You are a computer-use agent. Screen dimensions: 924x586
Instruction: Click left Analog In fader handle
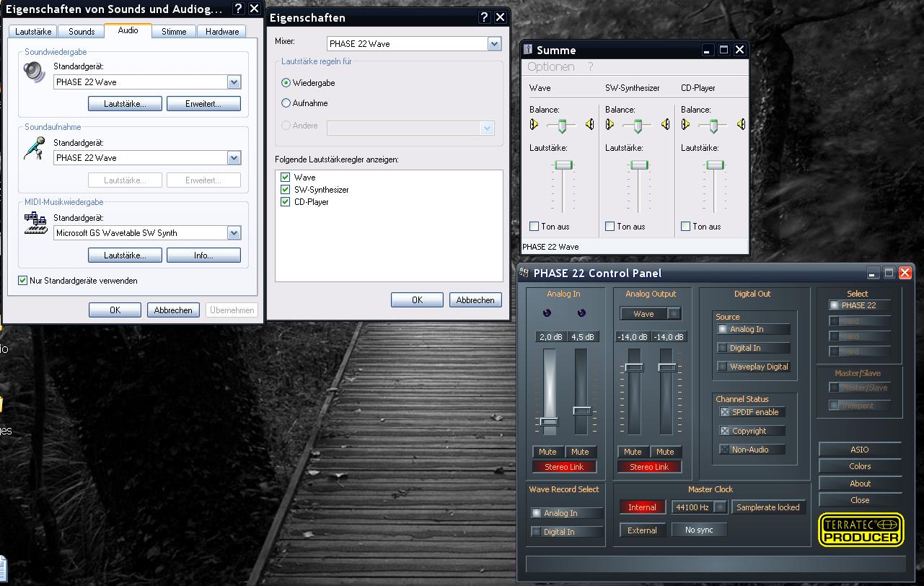point(549,421)
